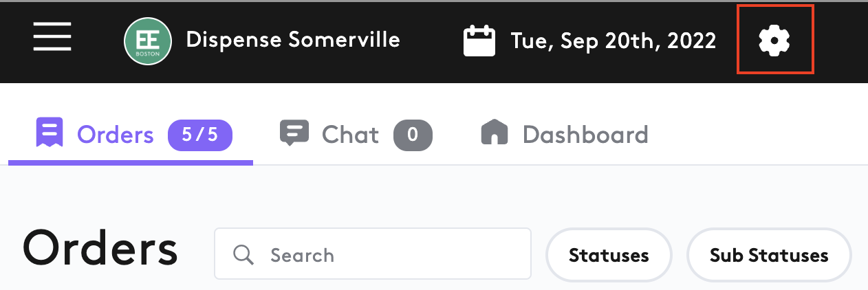The height and width of the screenshot is (290, 868).
Task: Open the Statuses filter dropdown
Action: pyautogui.click(x=609, y=255)
